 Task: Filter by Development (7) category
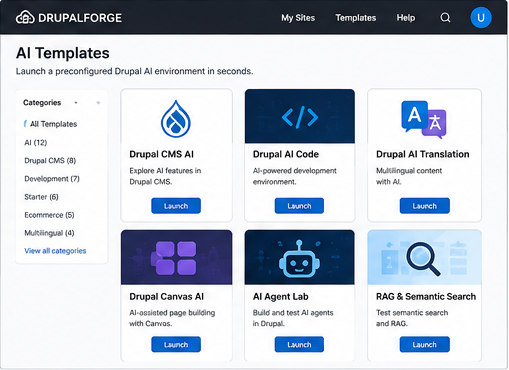[x=52, y=179]
